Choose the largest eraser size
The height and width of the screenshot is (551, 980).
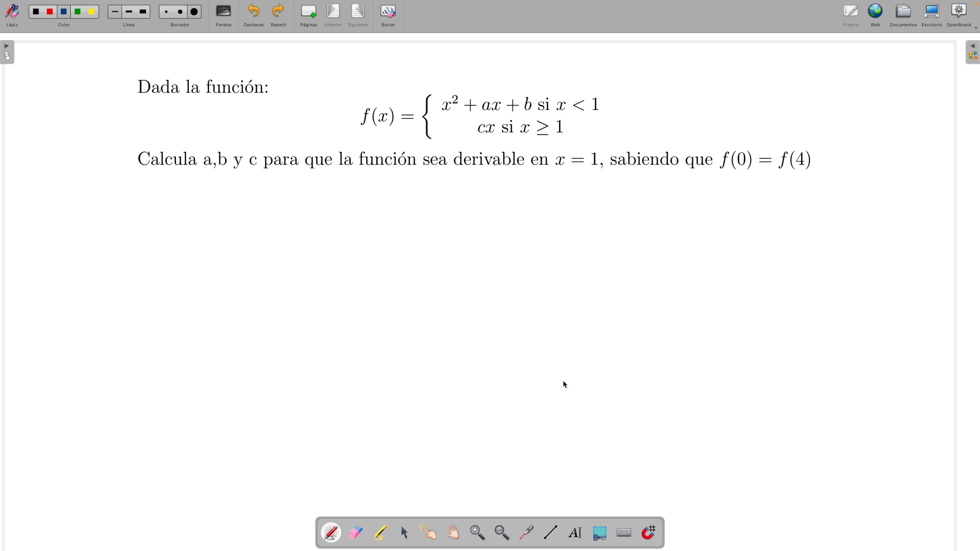[194, 12]
